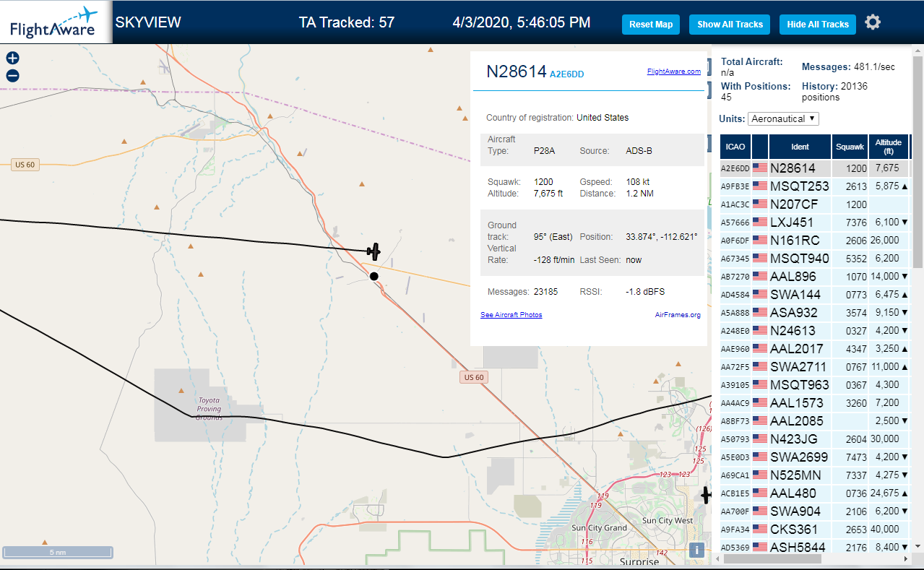
Task: Open See Aircraft Photos link
Action: (x=511, y=315)
